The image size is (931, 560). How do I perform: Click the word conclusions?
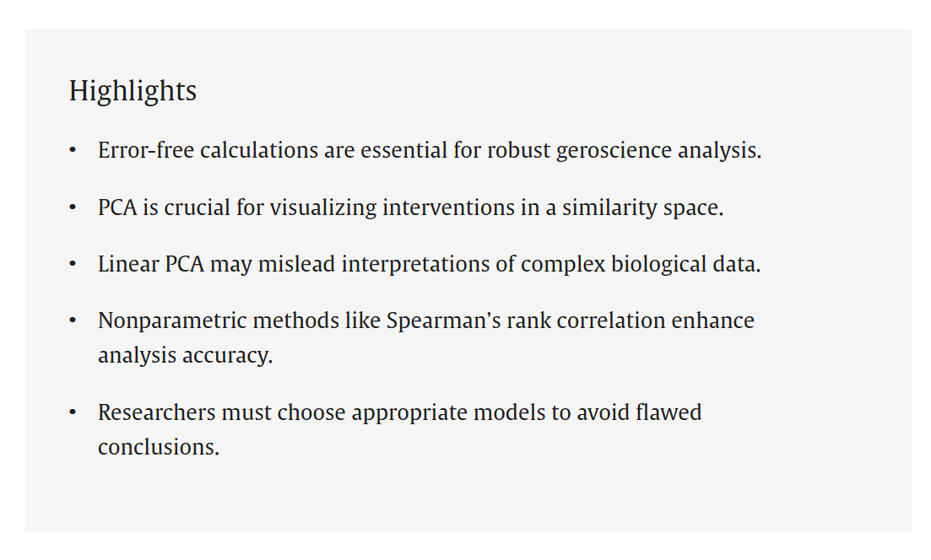[x=159, y=447]
